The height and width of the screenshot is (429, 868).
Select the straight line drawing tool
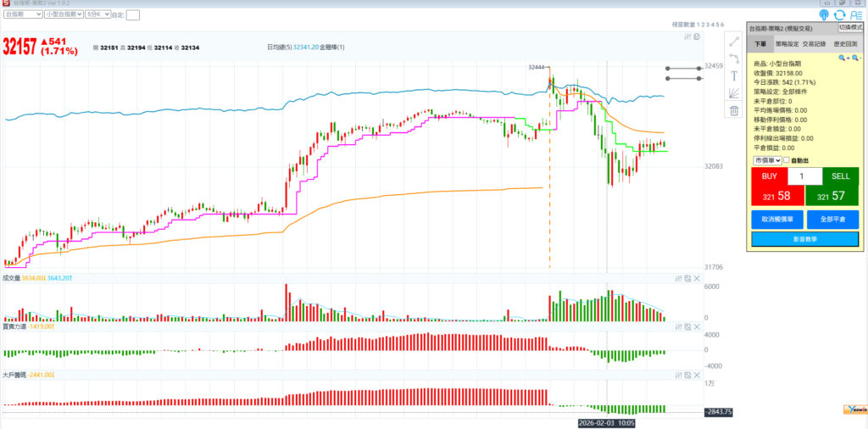click(x=734, y=42)
